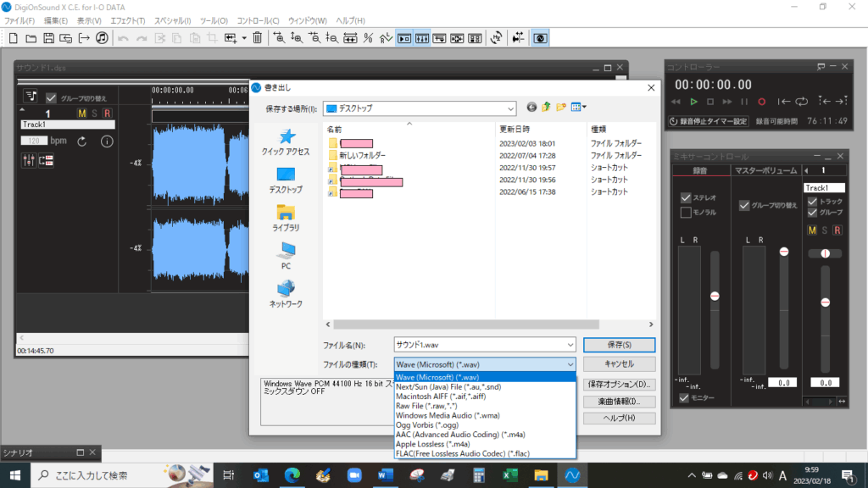The image size is (868, 488).
Task: Open the コントロール(C) menu
Action: pos(258,20)
